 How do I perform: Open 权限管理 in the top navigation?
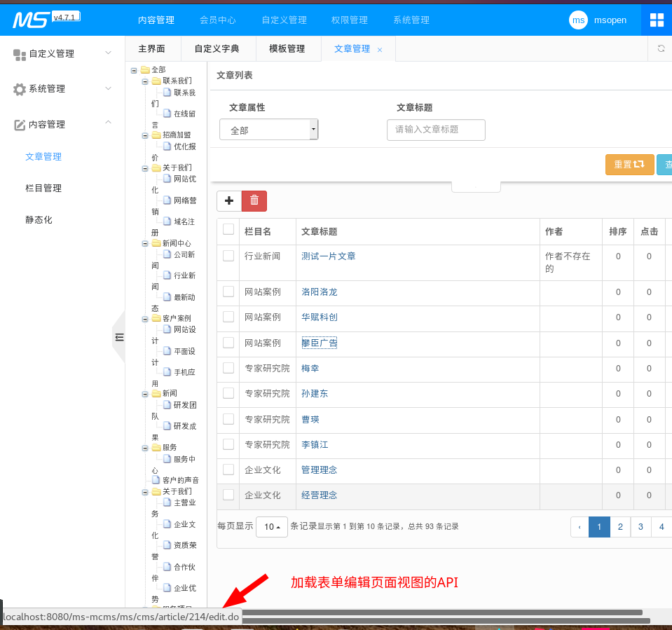pos(350,20)
